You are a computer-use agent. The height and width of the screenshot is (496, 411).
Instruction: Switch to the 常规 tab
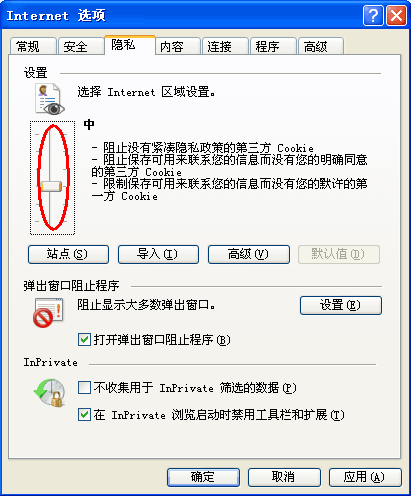[x=33, y=46]
